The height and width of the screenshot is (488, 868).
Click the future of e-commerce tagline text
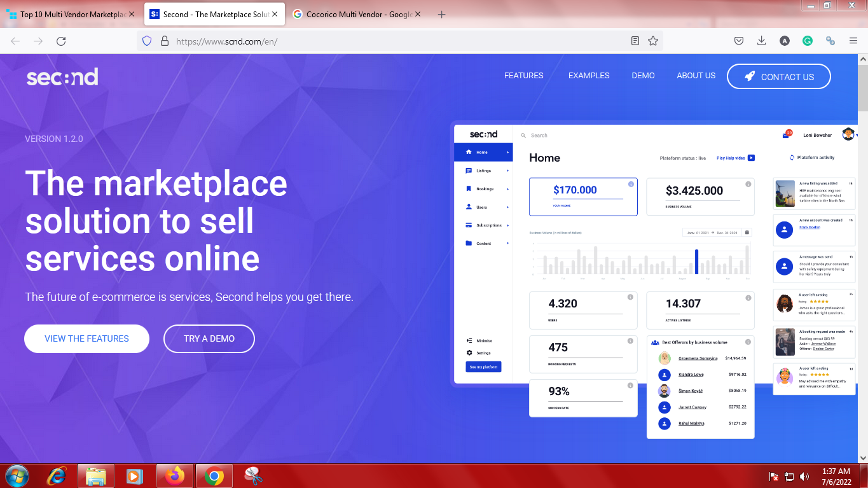point(189,297)
